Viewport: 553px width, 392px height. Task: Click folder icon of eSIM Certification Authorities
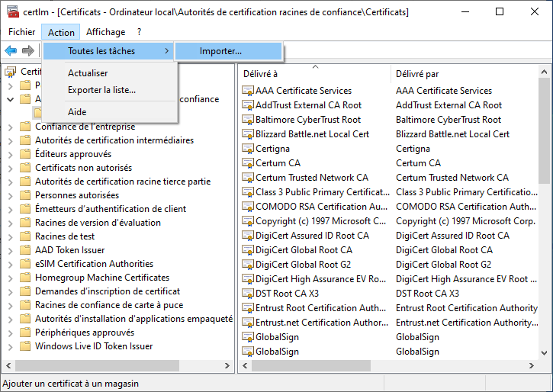(x=25, y=264)
